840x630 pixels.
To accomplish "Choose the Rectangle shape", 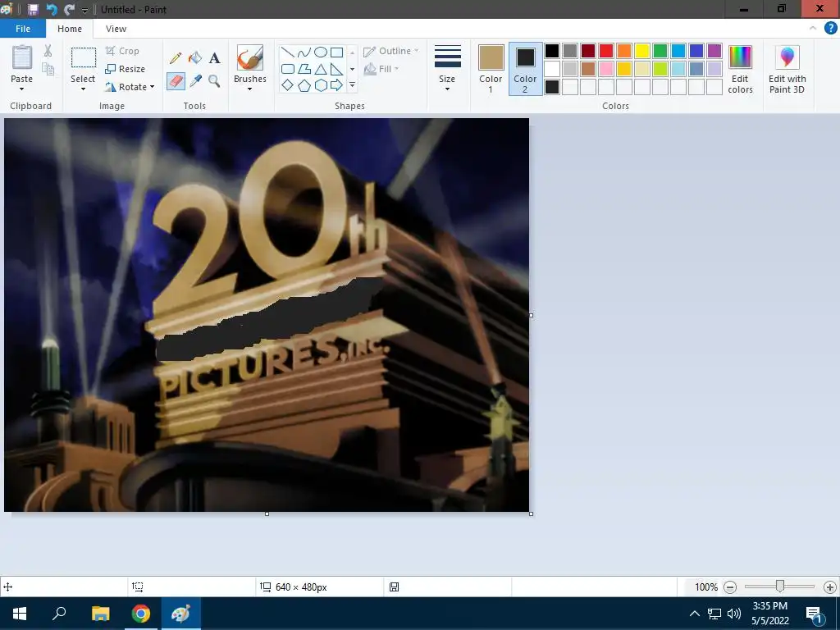I will point(336,52).
